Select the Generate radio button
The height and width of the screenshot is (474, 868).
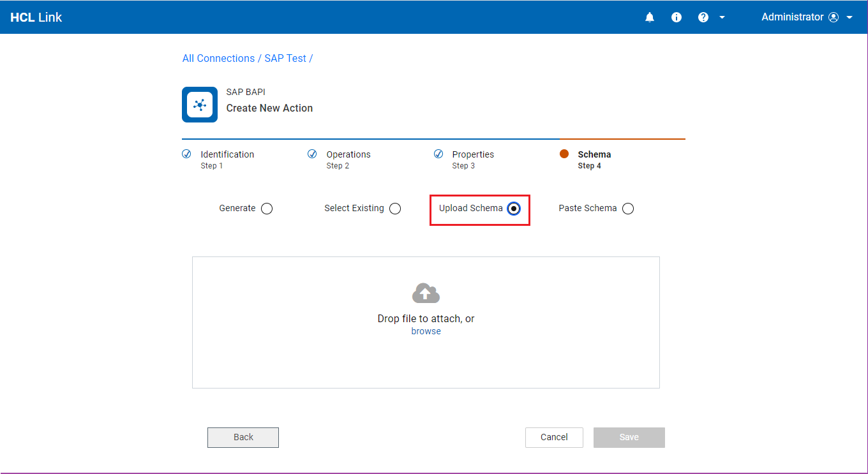point(267,209)
